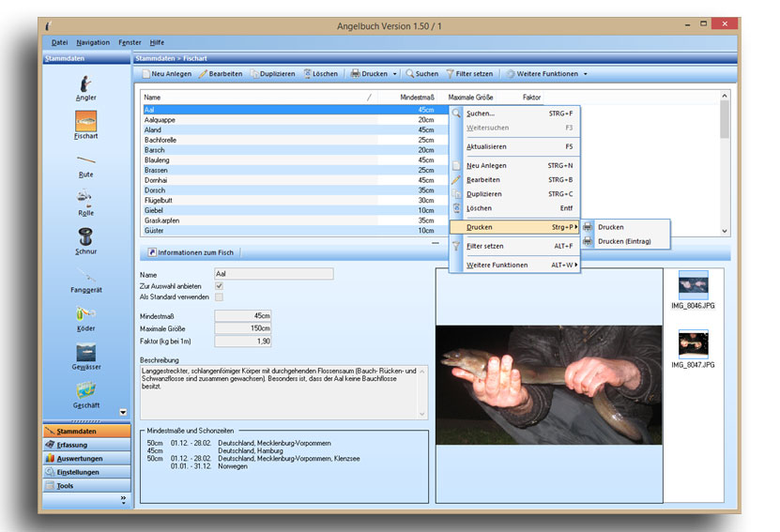Click the Löschen toolbar button

click(x=320, y=73)
